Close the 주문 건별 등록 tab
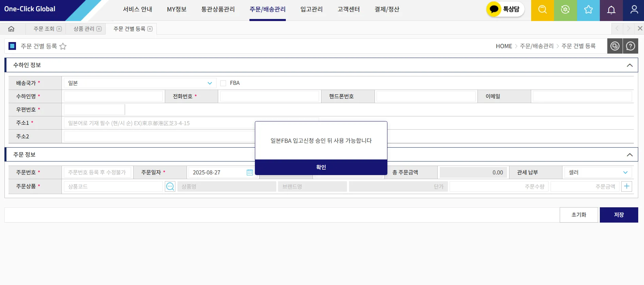644x285 pixels. (150, 29)
